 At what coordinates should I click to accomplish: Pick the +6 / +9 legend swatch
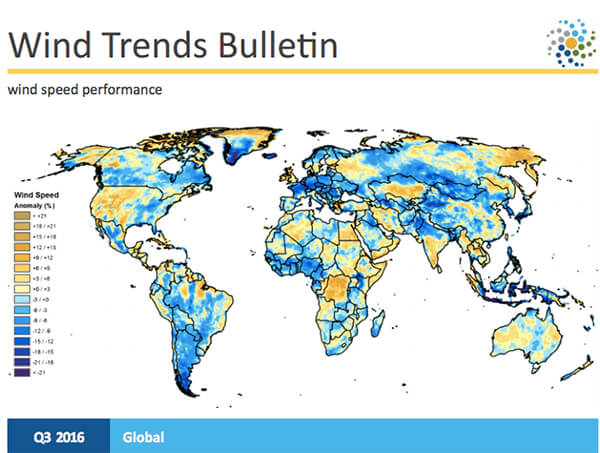tap(22, 269)
